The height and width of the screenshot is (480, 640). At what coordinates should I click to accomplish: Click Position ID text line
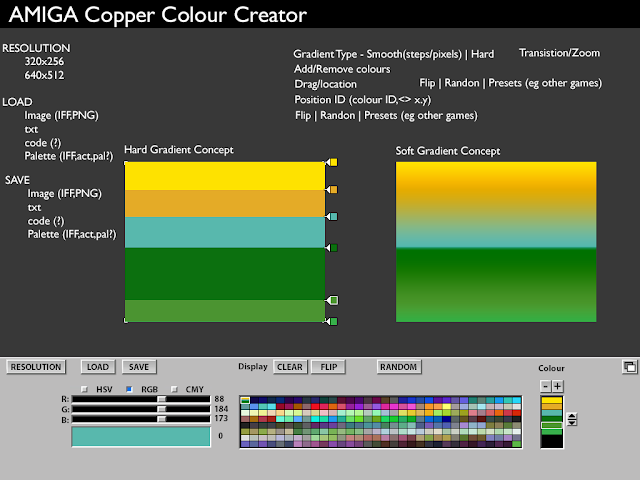[363, 100]
